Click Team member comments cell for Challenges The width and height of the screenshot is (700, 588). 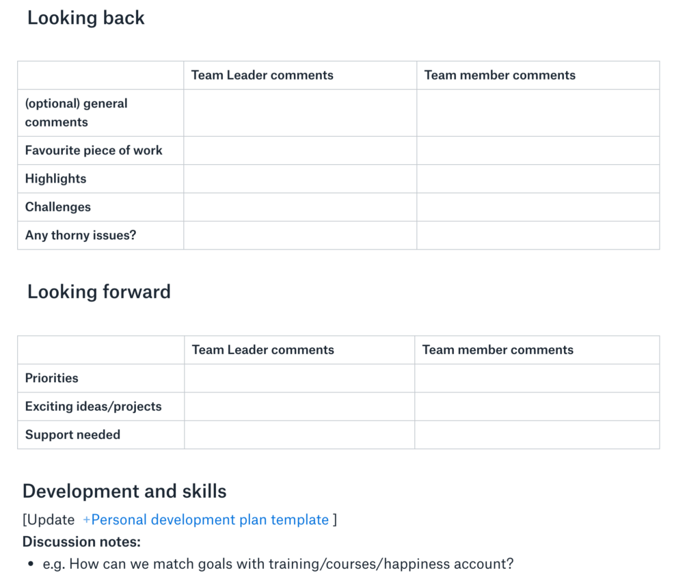[538, 207]
